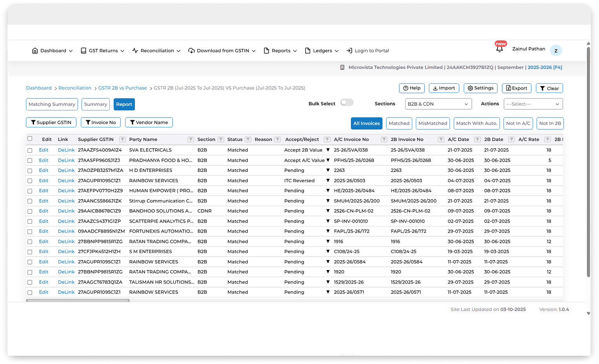Expand Accept/Reject dropdown for H D ENTERPRISES
The height and width of the screenshot is (364, 599).
coord(328,170)
